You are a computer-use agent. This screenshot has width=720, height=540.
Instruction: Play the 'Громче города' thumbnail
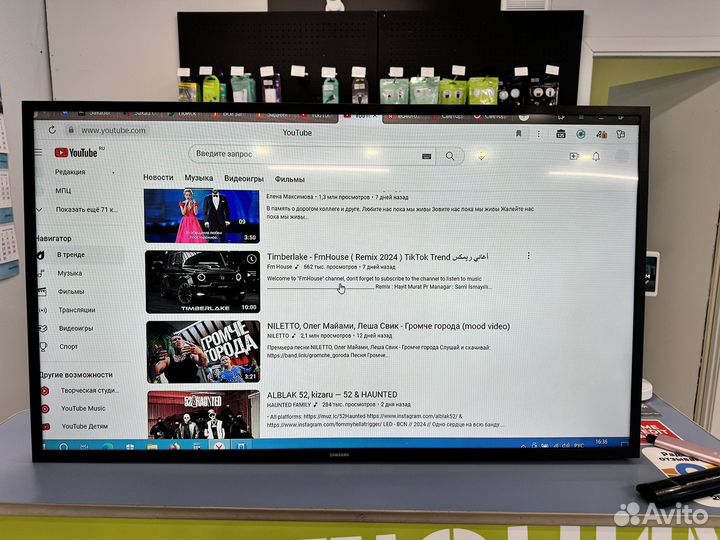203,352
